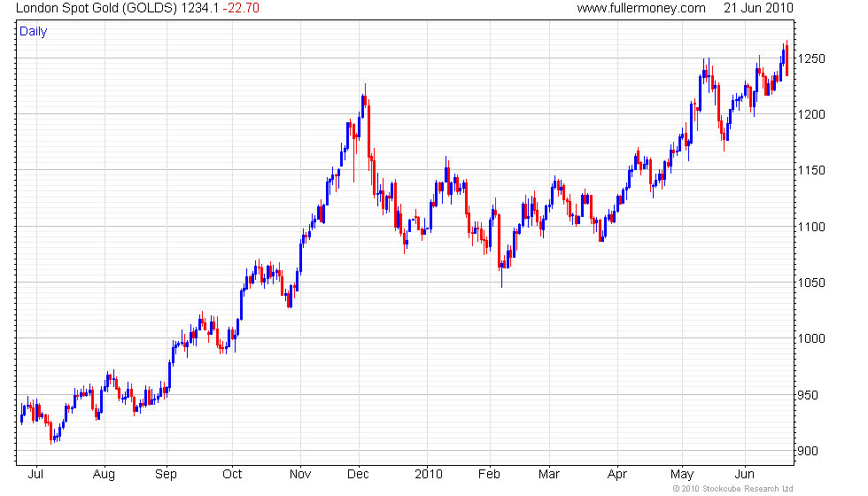This screenshot has height=496, width=868.
Task: Click the '2010' year label on axis
Action: click(429, 475)
